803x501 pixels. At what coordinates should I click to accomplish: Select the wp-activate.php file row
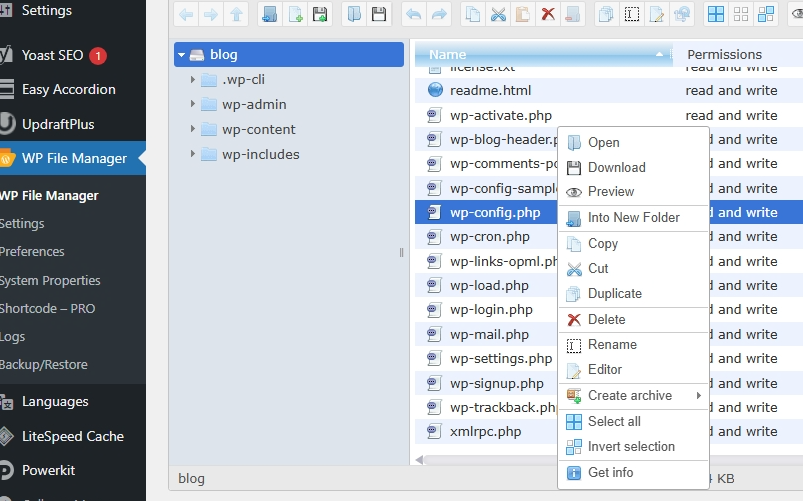click(x=608, y=115)
